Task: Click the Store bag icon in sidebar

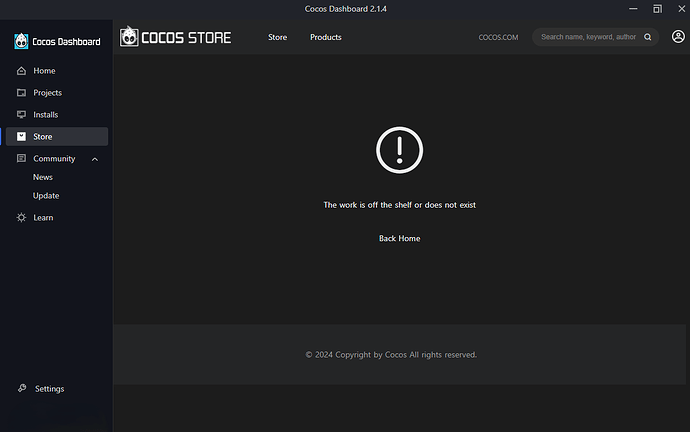Action: pyautogui.click(x=21, y=137)
